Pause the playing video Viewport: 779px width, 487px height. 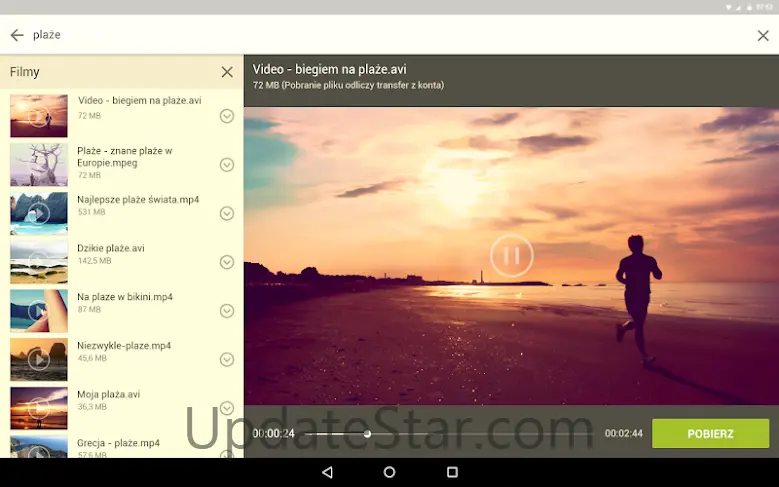511,256
